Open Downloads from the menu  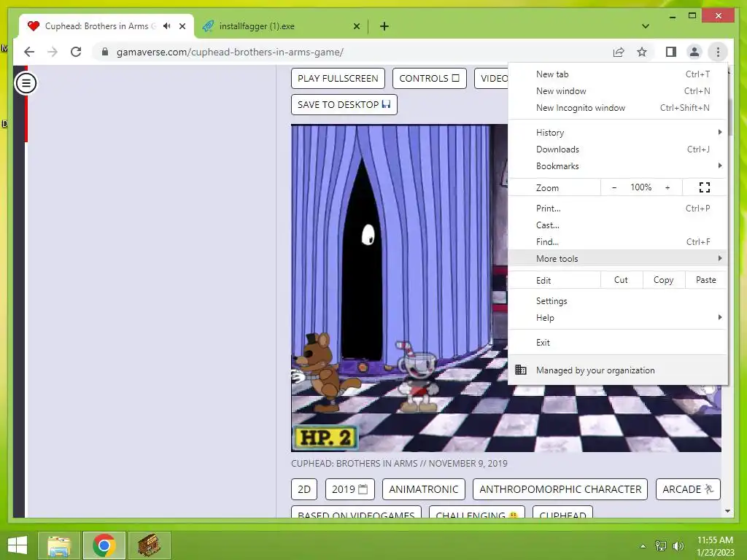(x=618, y=149)
